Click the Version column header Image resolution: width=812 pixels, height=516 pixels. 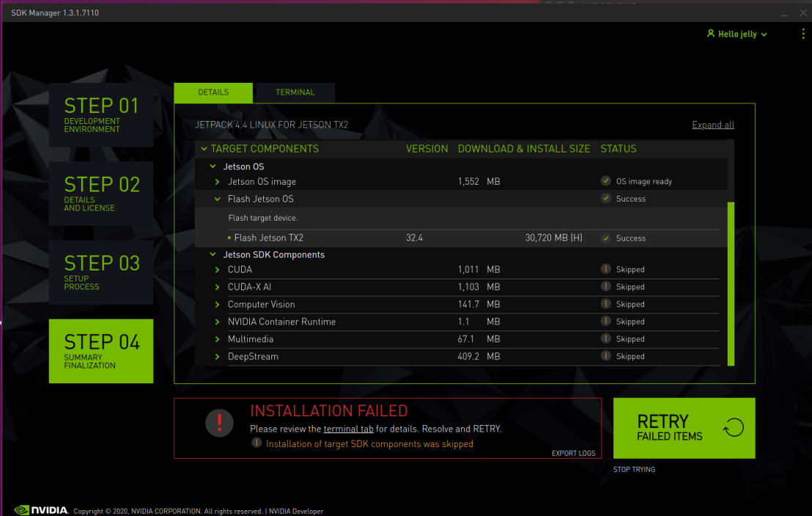(427, 149)
